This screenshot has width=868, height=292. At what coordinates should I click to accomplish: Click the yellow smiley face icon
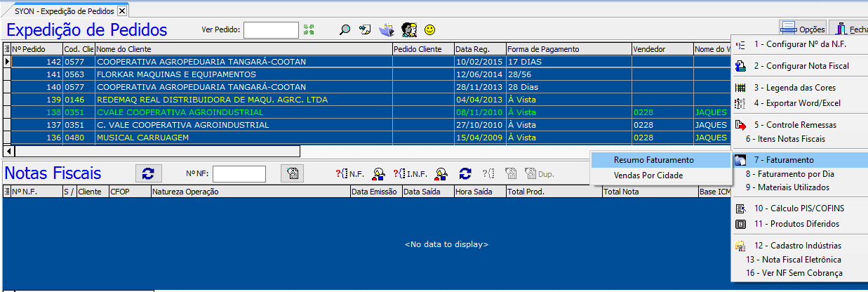click(429, 29)
